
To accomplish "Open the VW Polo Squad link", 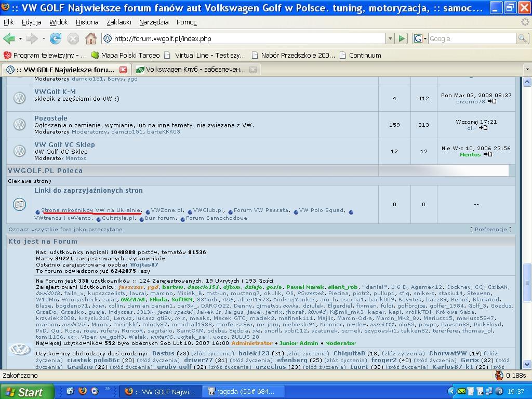I will pos(322,210).
